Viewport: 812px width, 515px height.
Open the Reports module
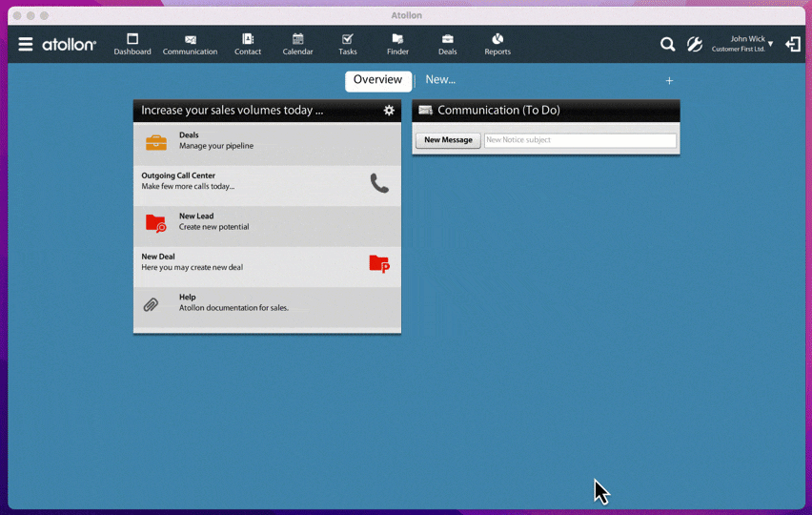click(497, 44)
